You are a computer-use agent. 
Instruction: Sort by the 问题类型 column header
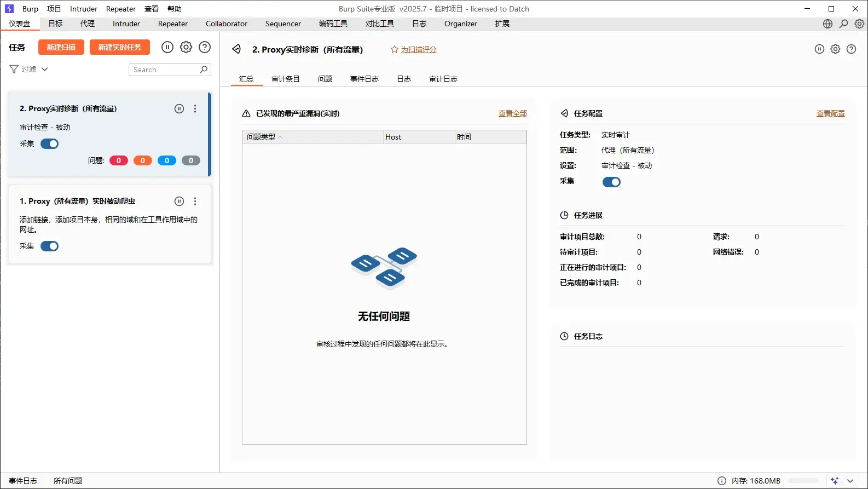click(313, 137)
